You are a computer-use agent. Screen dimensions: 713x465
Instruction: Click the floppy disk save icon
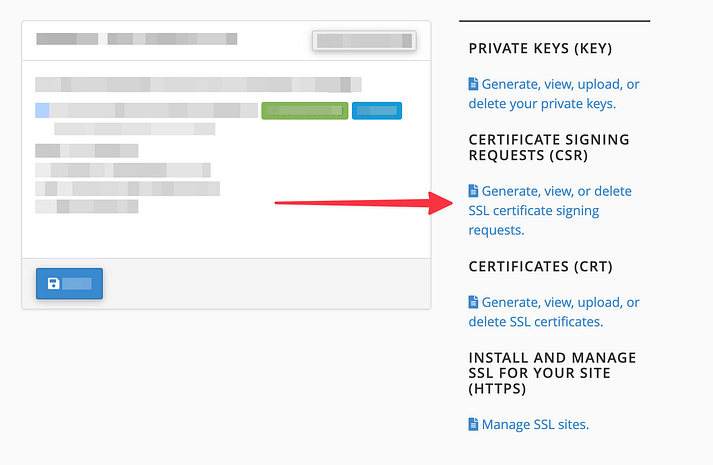pyautogui.click(x=54, y=284)
